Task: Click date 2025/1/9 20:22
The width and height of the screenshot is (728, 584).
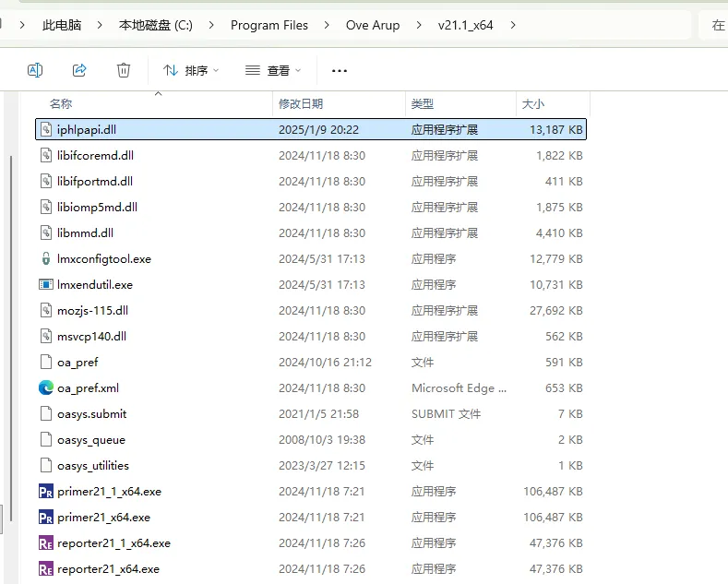Action: pos(318,130)
